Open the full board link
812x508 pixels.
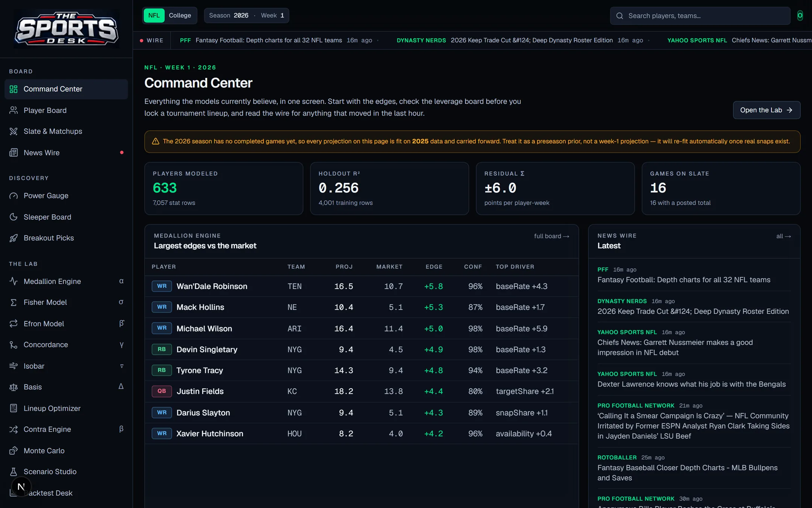(551, 236)
